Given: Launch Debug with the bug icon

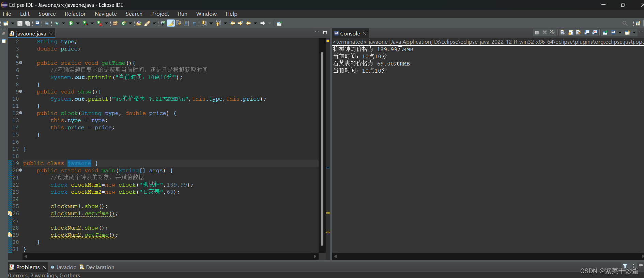Looking at the screenshot, I should tap(57, 23).
